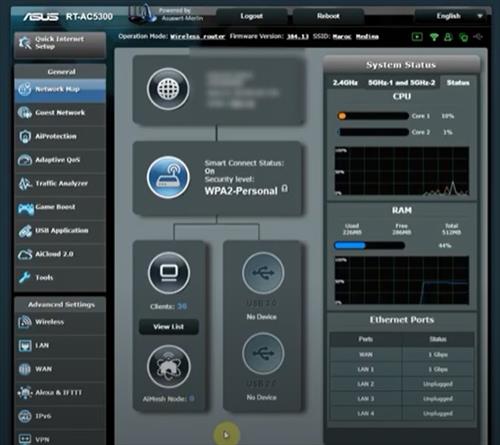Open Traffic Analyzer icon
This screenshot has width=500, height=445.
[x=25, y=183]
